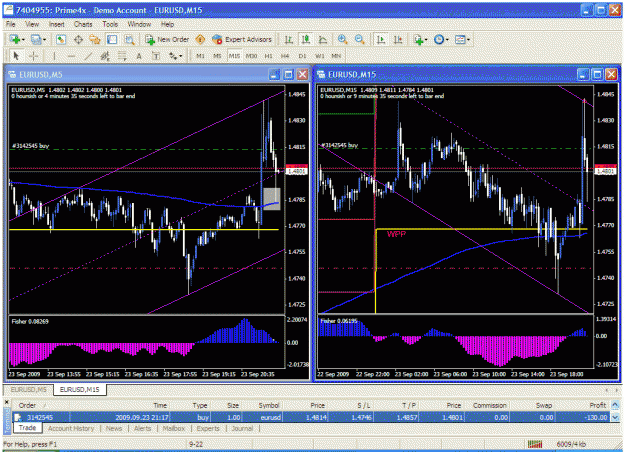The height and width of the screenshot is (452, 625).
Task: Toggle the Terminal panel icon
Action: pyautogui.click(x=112, y=39)
